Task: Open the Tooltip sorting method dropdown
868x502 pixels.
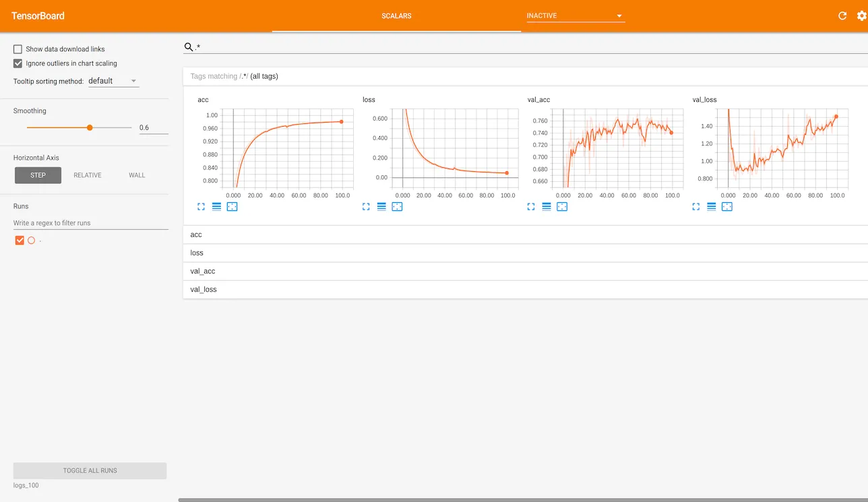Action: tap(113, 81)
